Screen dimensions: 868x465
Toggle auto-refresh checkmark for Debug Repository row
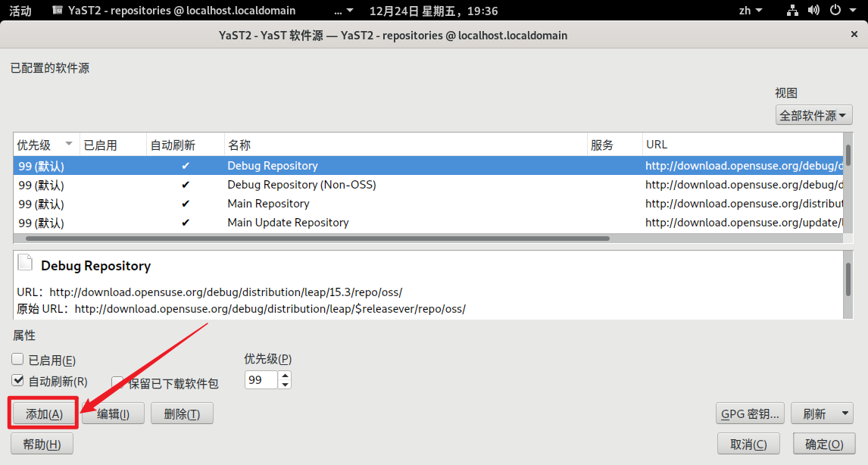[186, 166]
